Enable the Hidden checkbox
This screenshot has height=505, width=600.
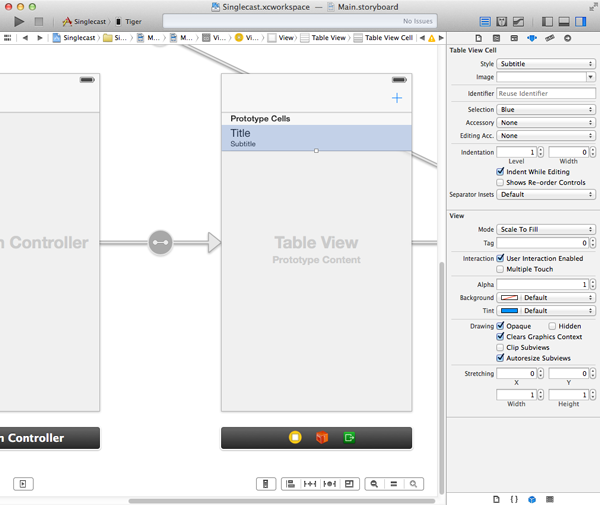[x=552, y=326]
